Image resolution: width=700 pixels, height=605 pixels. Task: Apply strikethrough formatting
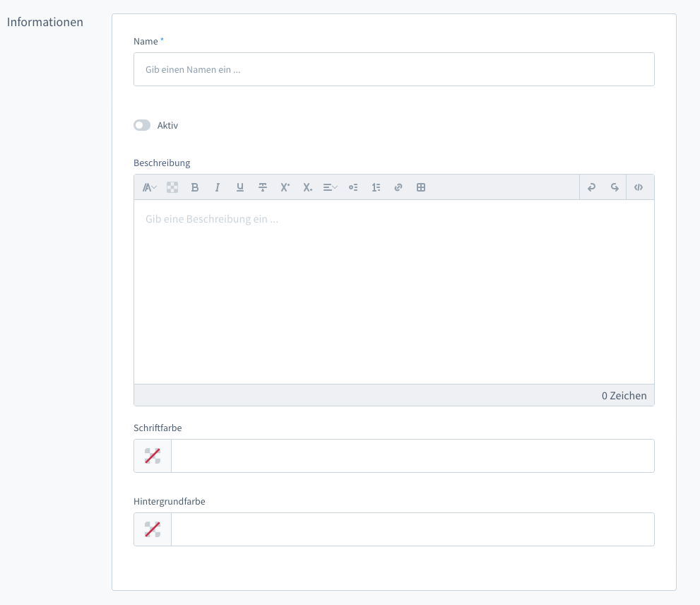point(263,187)
